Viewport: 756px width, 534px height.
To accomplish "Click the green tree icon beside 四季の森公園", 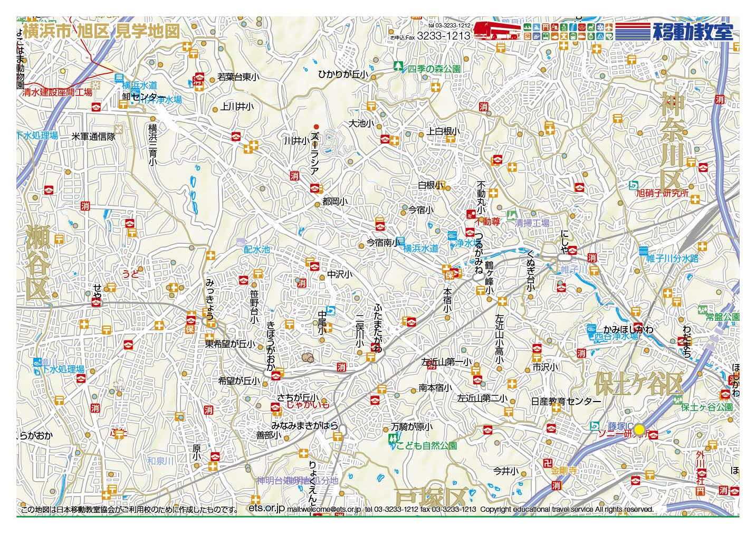I will 399,67.
